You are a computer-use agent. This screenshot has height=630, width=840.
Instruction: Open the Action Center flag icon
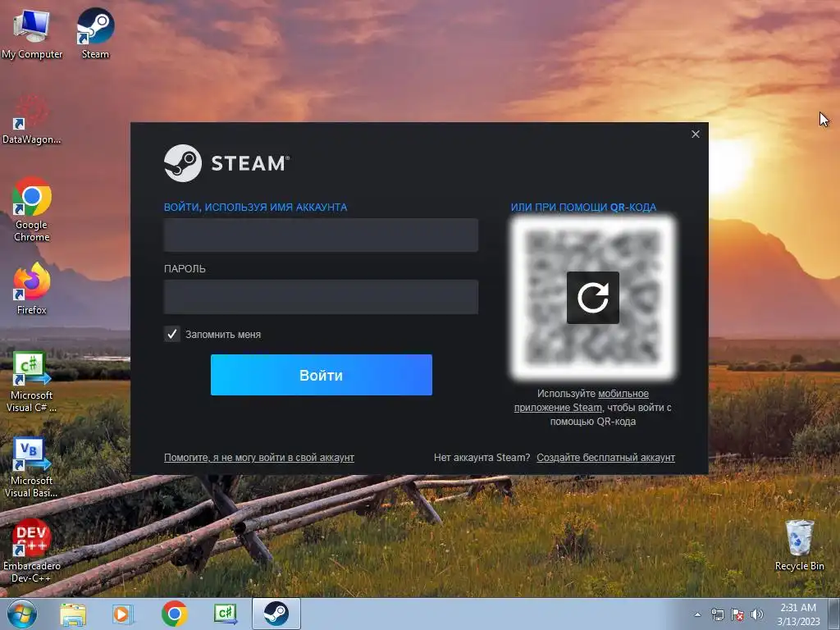pos(737,614)
